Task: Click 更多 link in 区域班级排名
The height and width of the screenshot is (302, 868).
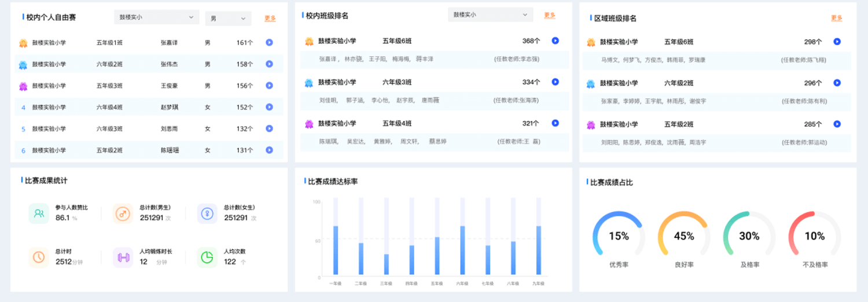Action: tap(837, 19)
